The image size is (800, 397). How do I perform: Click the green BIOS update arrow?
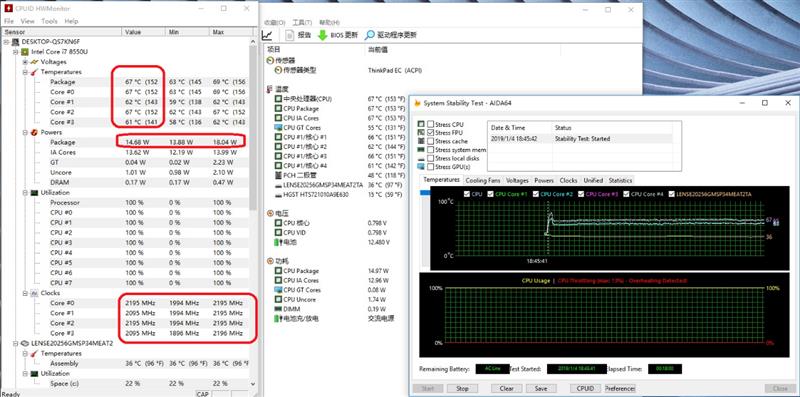(x=322, y=35)
